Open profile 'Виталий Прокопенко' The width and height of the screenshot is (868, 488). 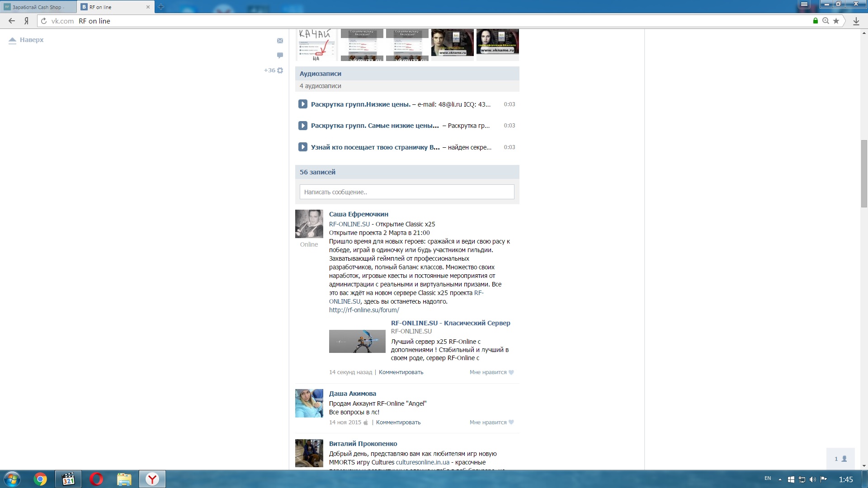(x=363, y=444)
